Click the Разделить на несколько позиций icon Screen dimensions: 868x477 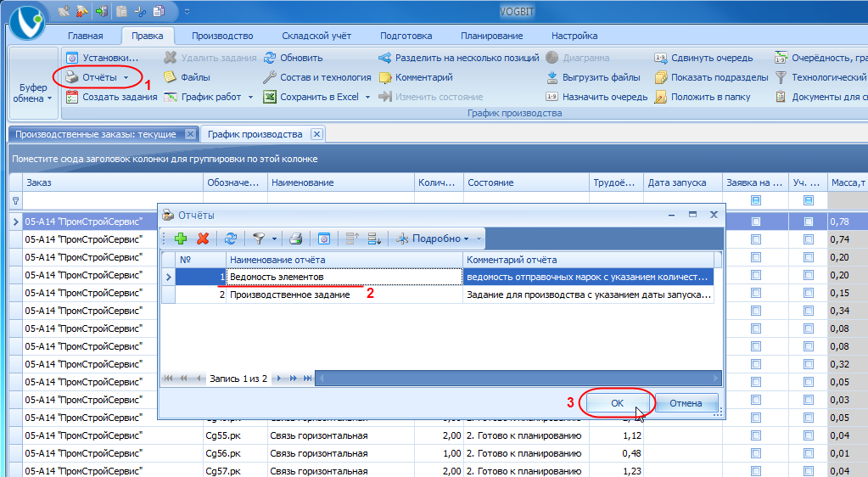point(384,58)
